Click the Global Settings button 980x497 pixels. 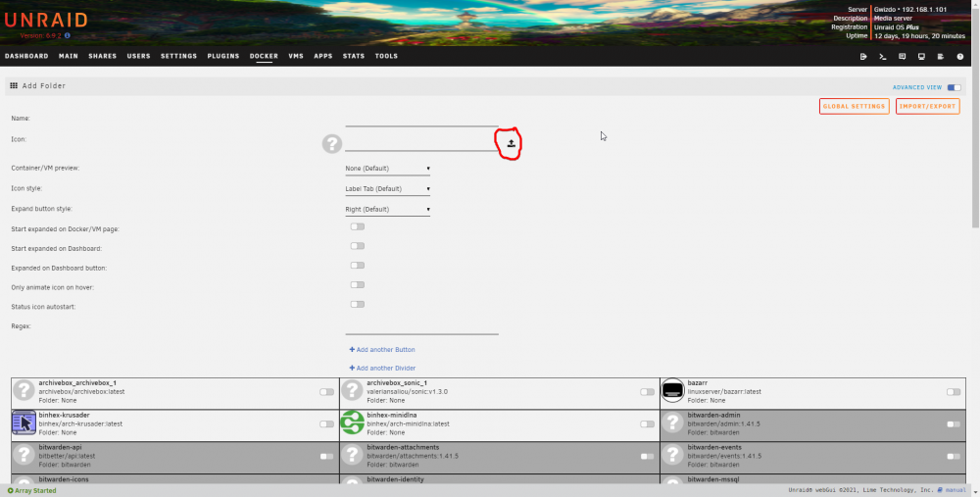tap(854, 106)
